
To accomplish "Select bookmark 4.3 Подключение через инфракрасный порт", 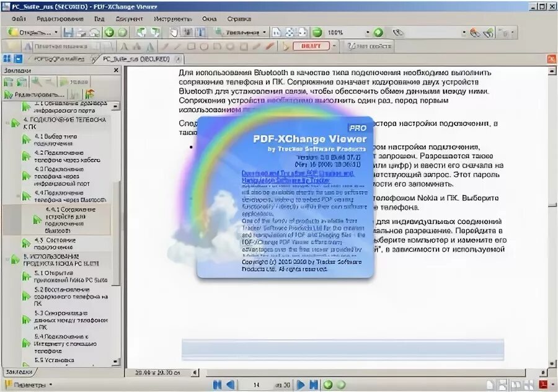I will pos(61,176).
